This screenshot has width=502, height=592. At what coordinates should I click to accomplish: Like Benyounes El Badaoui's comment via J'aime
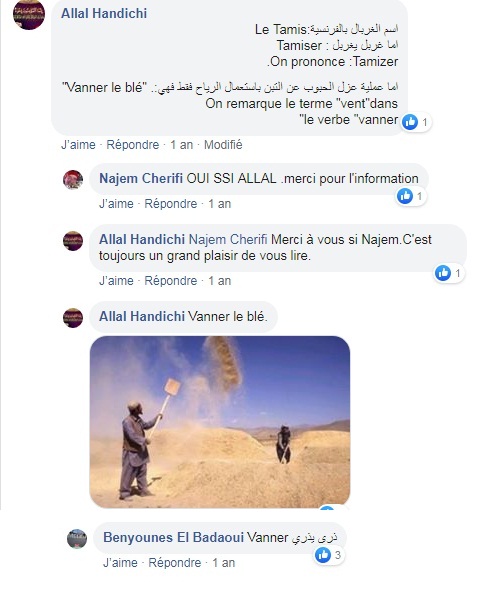click(120, 563)
